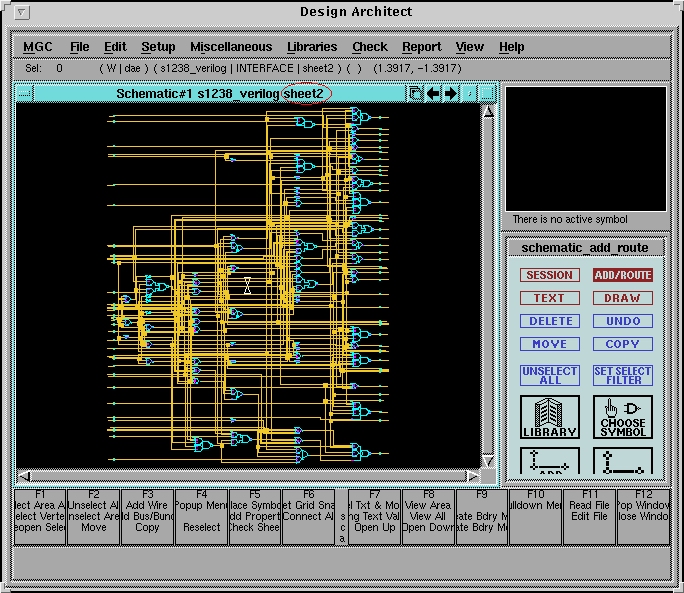Open the Check menu

(x=369, y=47)
